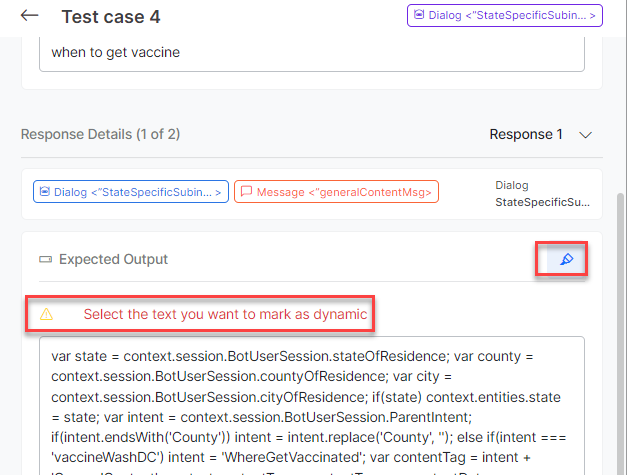Expand the chevron next to Response 1
The height and width of the screenshot is (475, 627).
(586, 134)
